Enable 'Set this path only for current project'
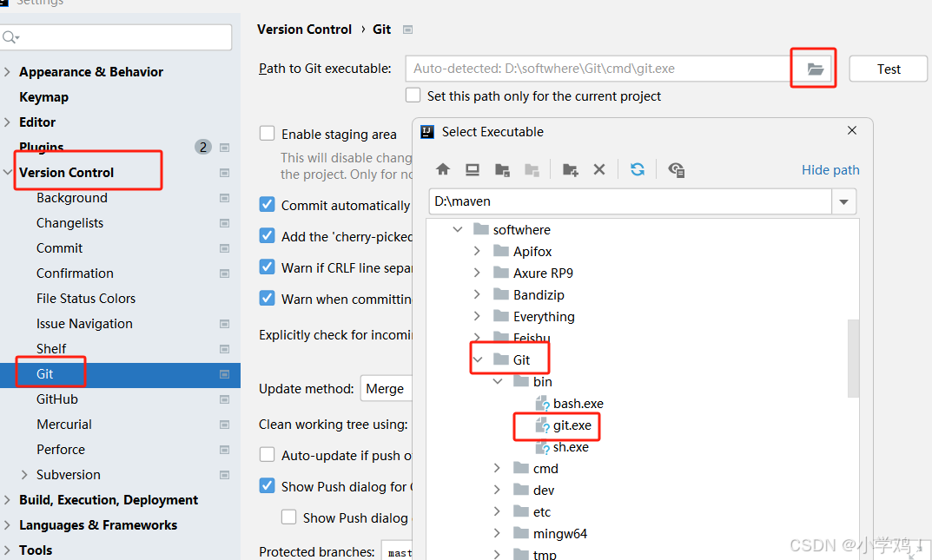932x560 pixels. [413, 95]
